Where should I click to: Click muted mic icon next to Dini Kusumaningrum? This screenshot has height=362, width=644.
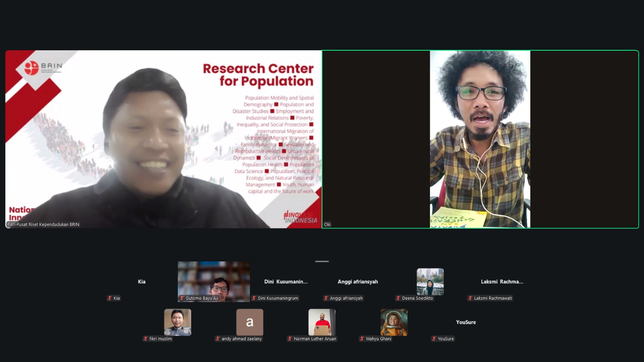254,298
